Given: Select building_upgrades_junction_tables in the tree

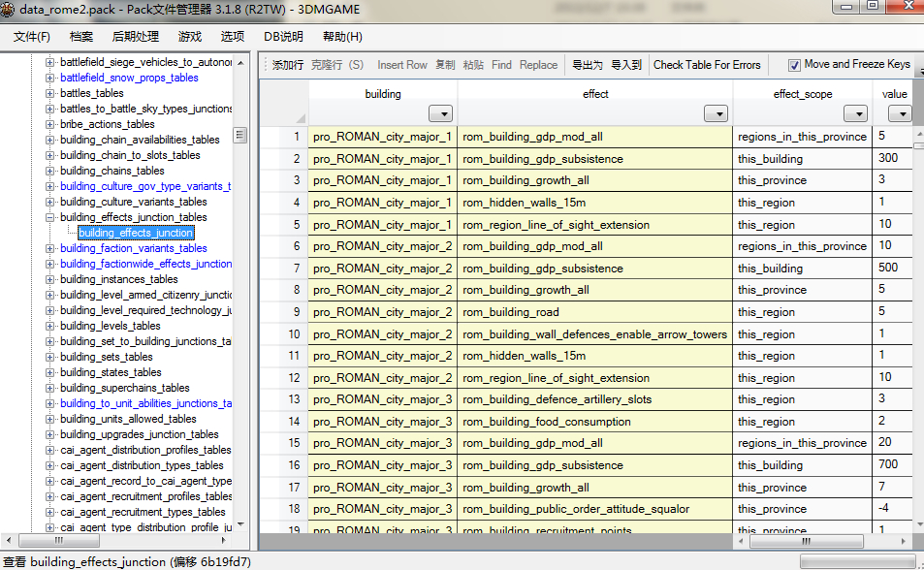Looking at the screenshot, I should coord(139,434).
